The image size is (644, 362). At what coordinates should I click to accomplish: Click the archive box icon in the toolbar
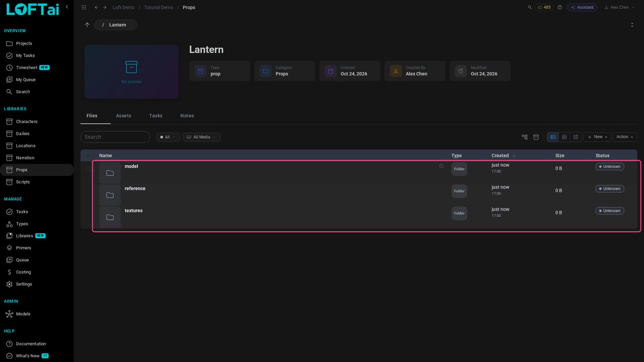tap(536, 137)
